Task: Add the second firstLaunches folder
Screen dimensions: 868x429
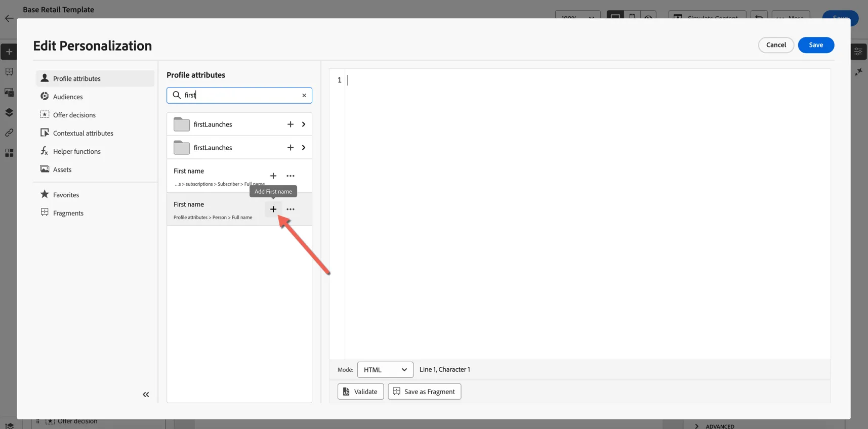Action: click(x=291, y=148)
